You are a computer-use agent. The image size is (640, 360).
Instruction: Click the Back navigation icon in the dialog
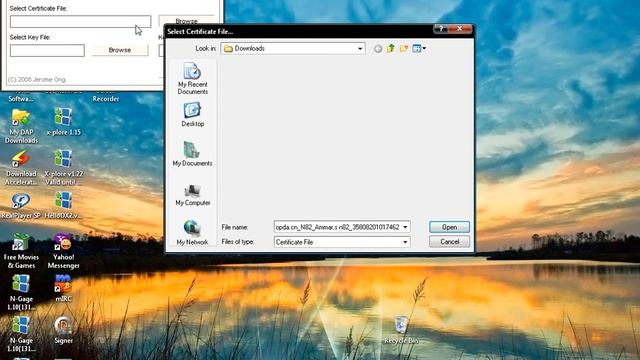tap(378, 49)
